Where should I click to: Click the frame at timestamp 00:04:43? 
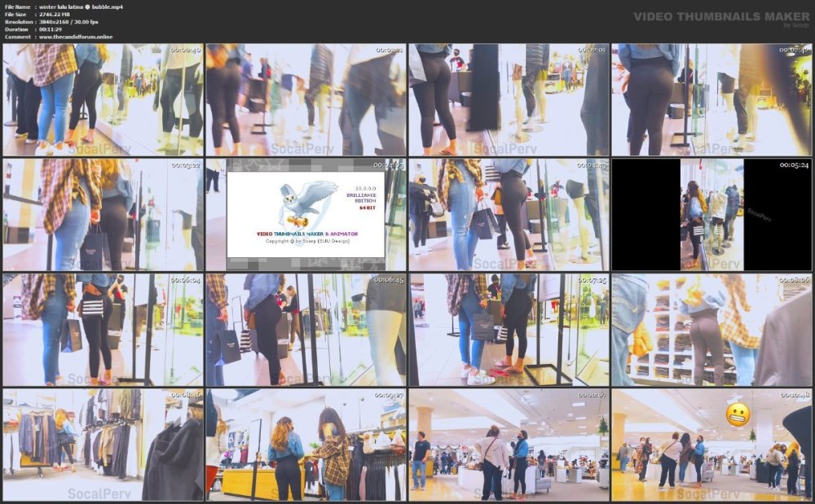[x=509, y=215]
